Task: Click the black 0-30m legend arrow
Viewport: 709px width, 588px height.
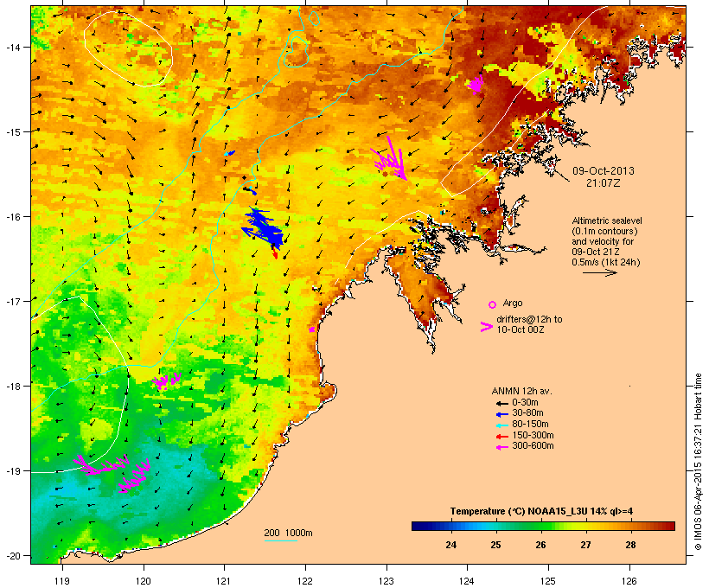Action: (x=501, y=403)
